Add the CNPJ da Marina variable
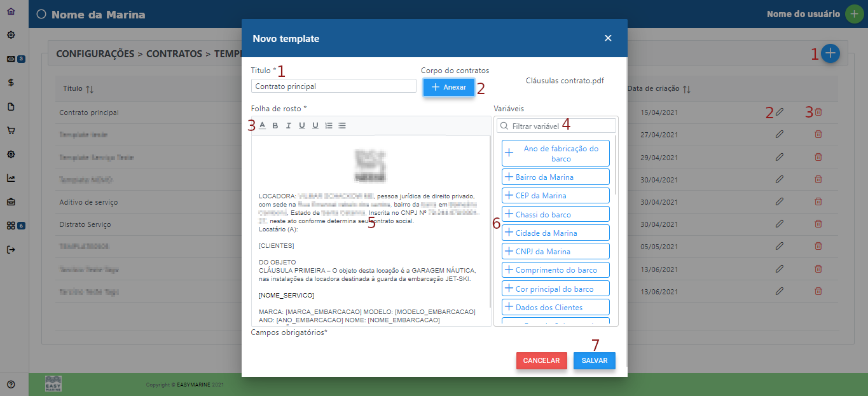Image resolution: width=868 pixels, height=396 pixels. click(x=555, y=251)
